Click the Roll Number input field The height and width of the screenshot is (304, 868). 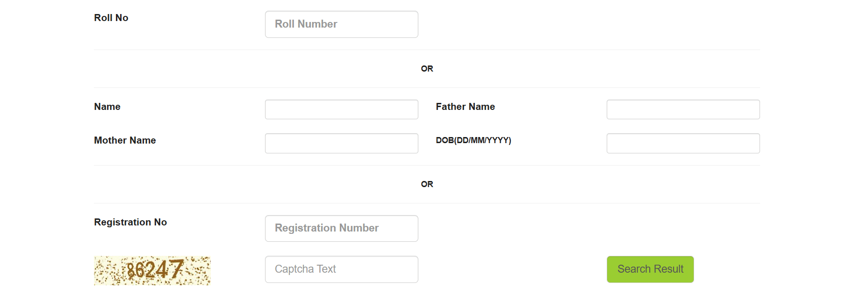[341, 24]
